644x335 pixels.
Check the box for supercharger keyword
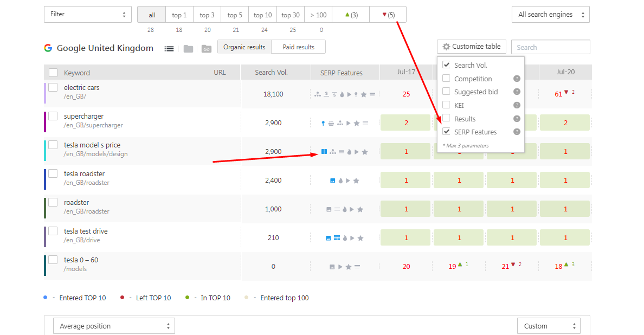pos(53,116)
